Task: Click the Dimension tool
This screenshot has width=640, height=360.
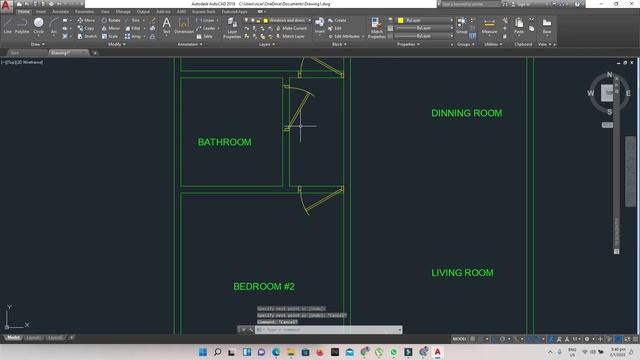Action: (184, 25)
